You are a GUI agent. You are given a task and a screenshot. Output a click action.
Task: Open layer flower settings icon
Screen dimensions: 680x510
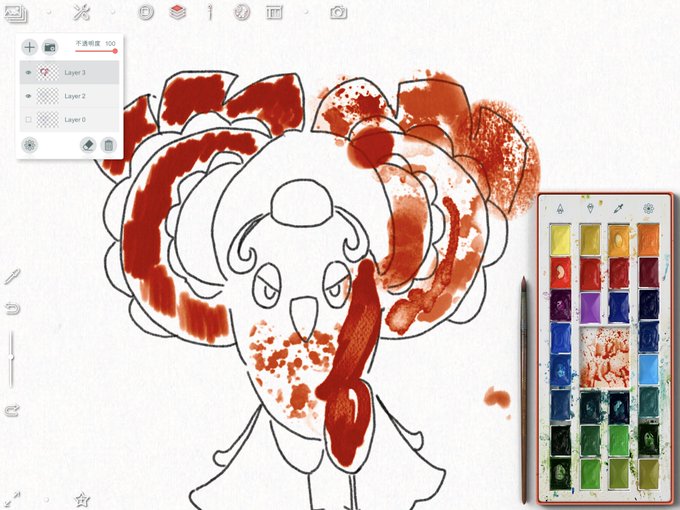click(x=29, y=145)
